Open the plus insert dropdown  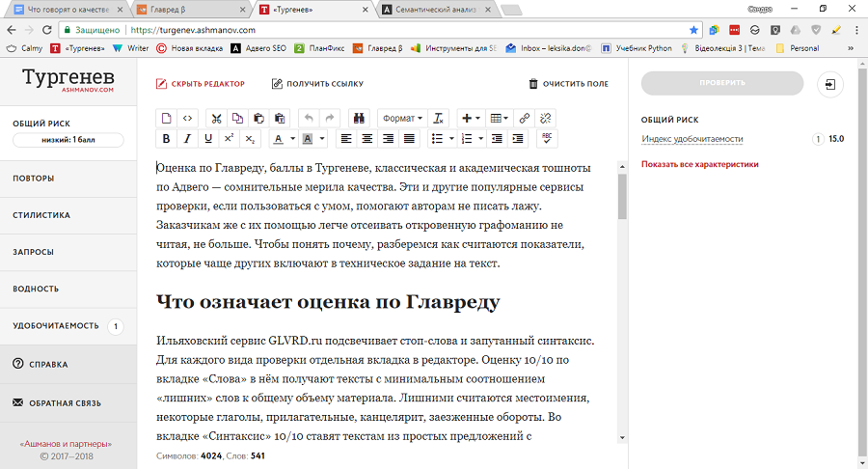[x=471, y=118]
